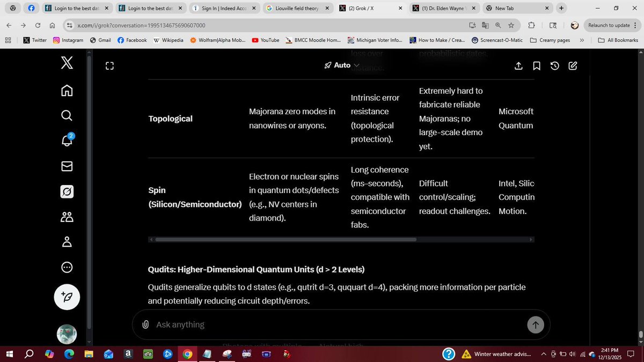Open the Extensions puzzle icon

[531, 25]
